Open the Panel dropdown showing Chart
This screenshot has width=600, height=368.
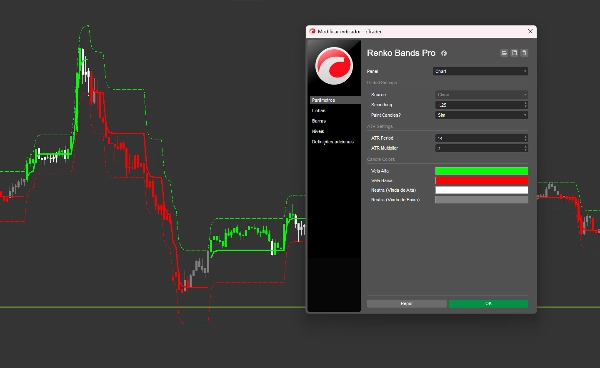(x=481, y=71)
